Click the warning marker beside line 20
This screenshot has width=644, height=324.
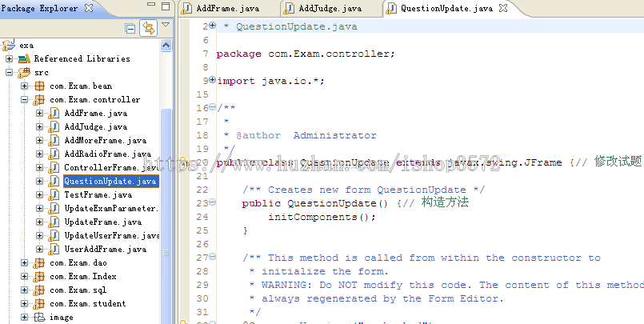[x=183, y=162]
